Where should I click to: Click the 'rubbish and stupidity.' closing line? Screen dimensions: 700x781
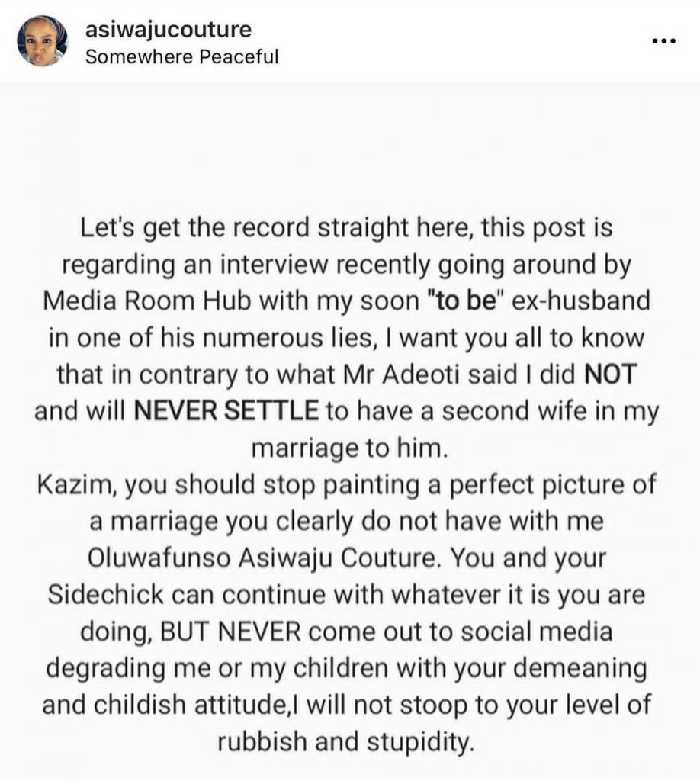pyautogui.click(x=349, y=741)
